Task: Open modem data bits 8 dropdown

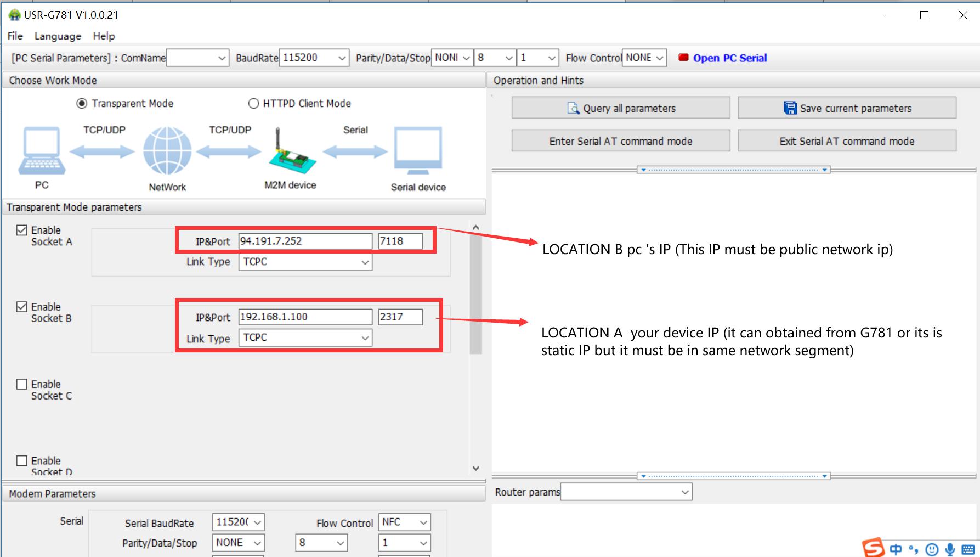Action: click(x=321, y=543)
